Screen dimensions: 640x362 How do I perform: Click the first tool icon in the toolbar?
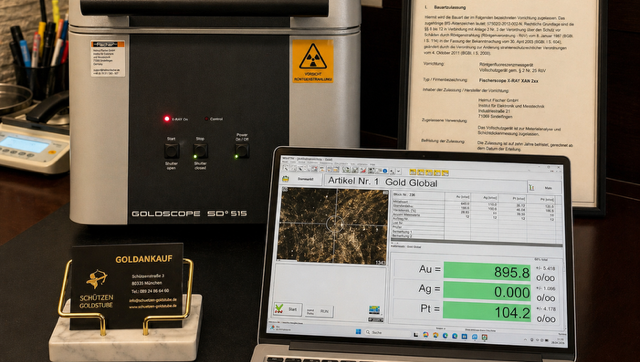click(x=286, y=168)
